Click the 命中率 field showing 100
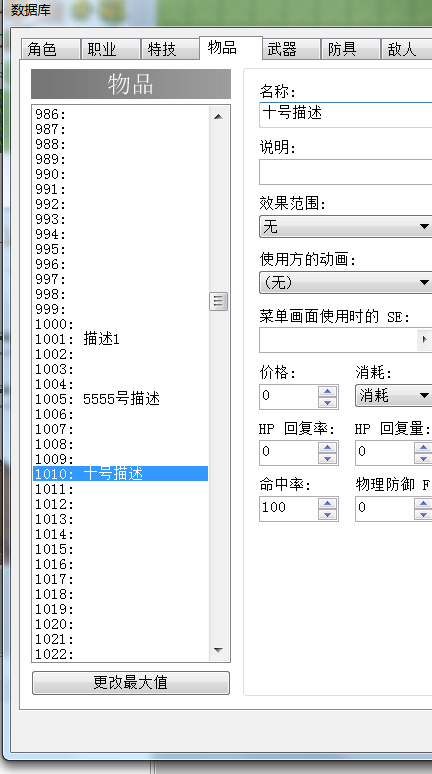 pos(289,508)
